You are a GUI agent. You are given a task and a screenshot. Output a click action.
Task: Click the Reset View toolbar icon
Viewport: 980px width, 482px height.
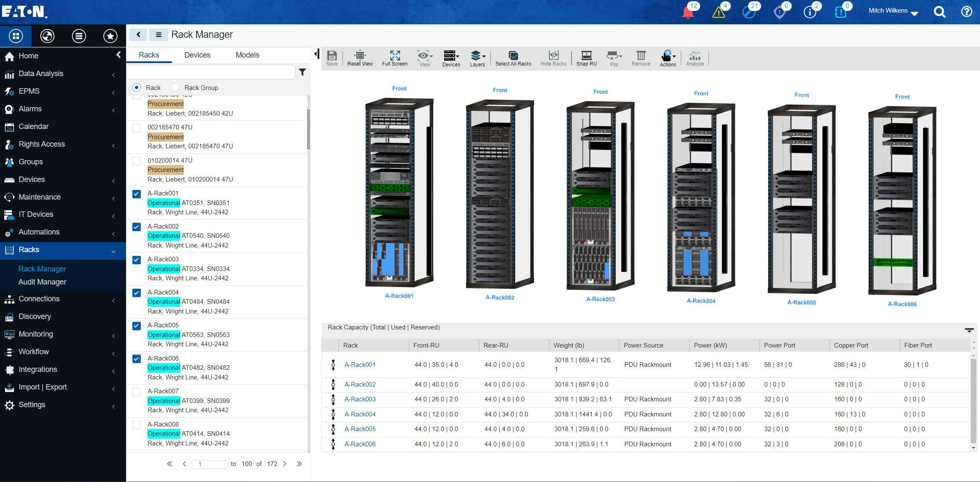360,58
